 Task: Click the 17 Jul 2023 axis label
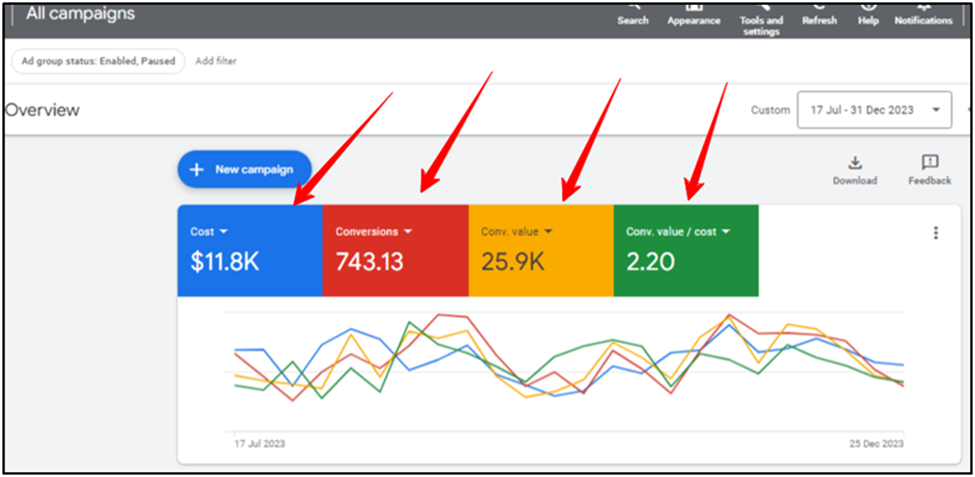coord(259,444)
